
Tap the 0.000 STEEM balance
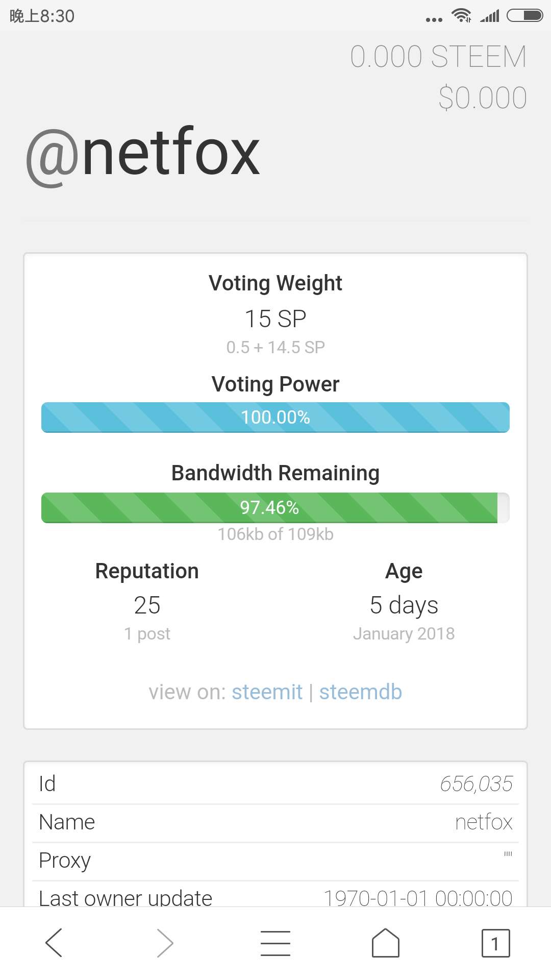point(438,56)
